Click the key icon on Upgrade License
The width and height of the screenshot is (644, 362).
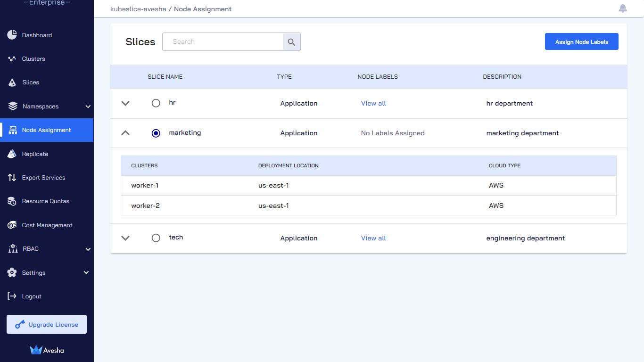[x=20, y=324]
